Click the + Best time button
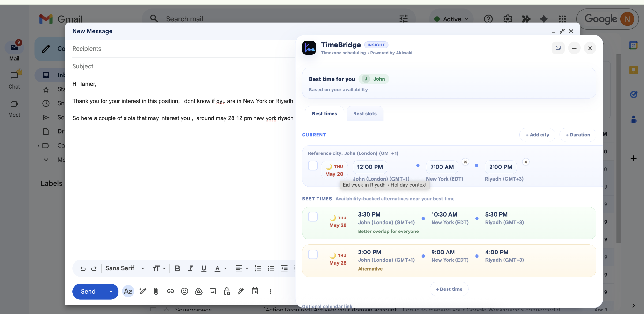This screenshot has height=314, width=644. click(449, 289)
